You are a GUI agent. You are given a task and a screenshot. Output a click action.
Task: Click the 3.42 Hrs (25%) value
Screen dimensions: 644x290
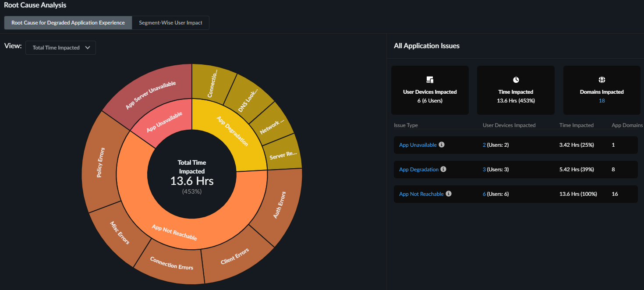(x=577, y=145)
